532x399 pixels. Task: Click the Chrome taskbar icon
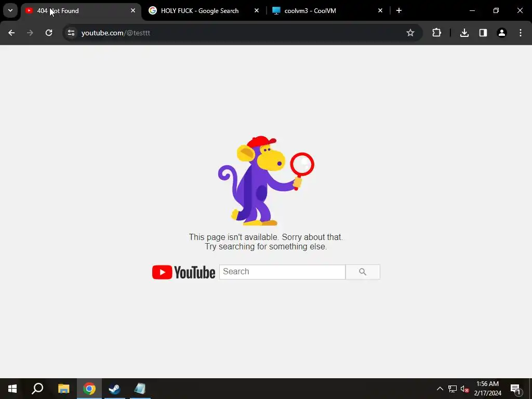coord(89,389)
